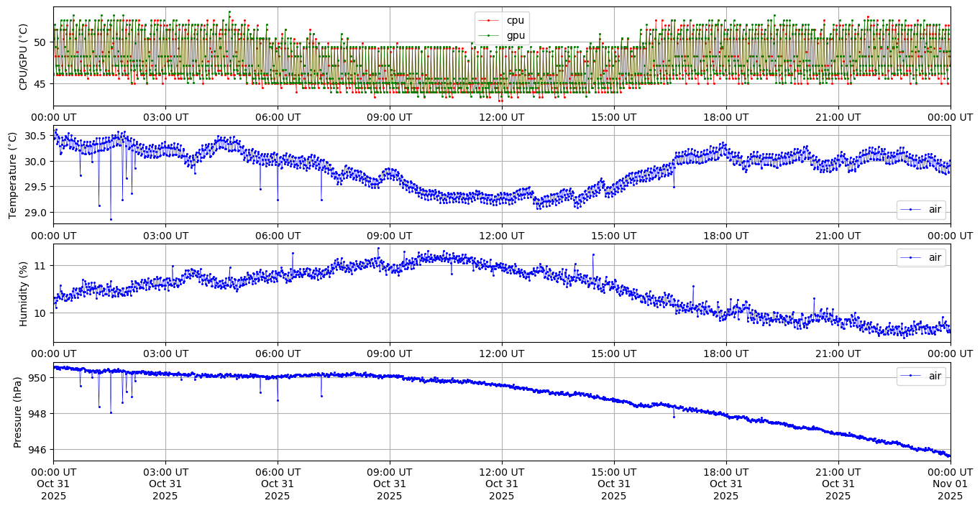Viewport: 980px width, 508px height.
Task: Click the cpu legend entry
Action: tap(515, 21)
